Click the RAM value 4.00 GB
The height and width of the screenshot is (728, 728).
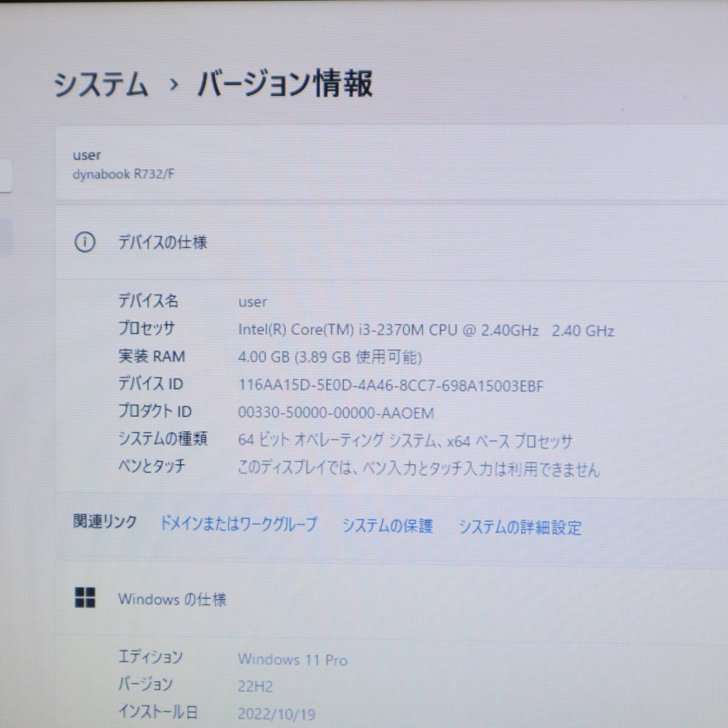pyautogui.click(x=329, y=357)
